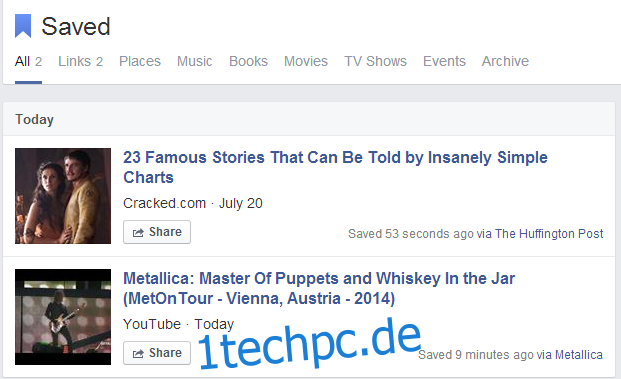Switch to the Places tab
Viewport: 621px width, 379px height.
(x=140, y=61)
